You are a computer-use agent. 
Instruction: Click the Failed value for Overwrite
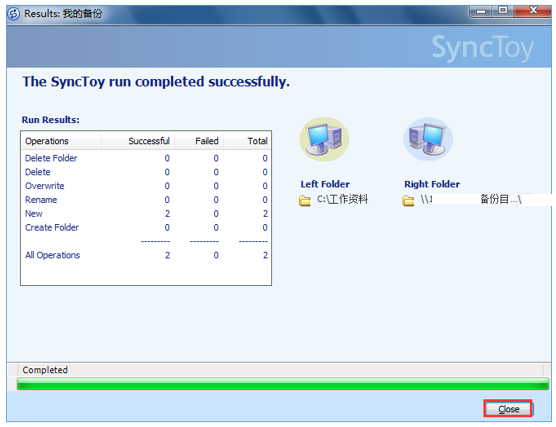216,186
